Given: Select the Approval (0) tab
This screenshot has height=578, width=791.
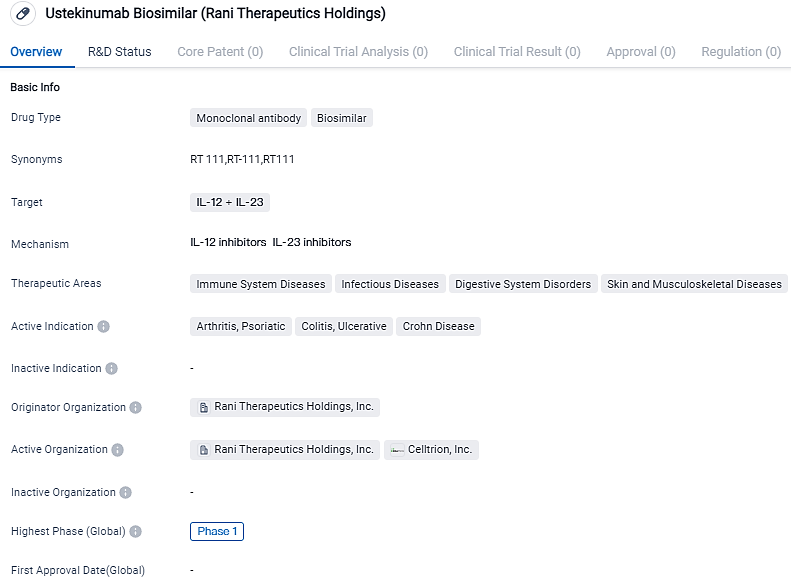Looking at the screenshot, I should tap(641, 52).
